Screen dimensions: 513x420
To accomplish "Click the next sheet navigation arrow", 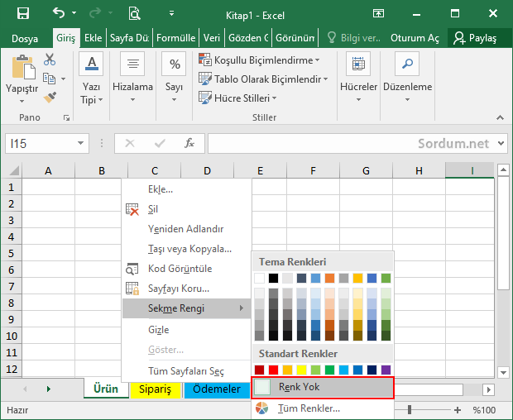I will 49,389.
